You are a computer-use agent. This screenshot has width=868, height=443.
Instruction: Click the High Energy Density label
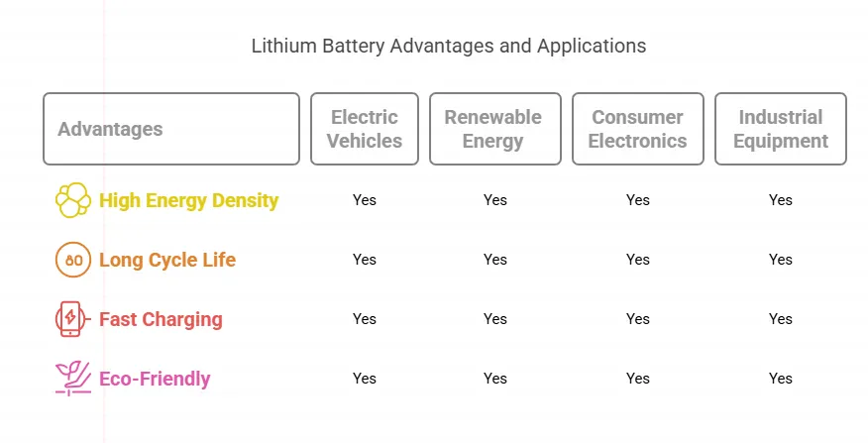[x=189, y=200]
